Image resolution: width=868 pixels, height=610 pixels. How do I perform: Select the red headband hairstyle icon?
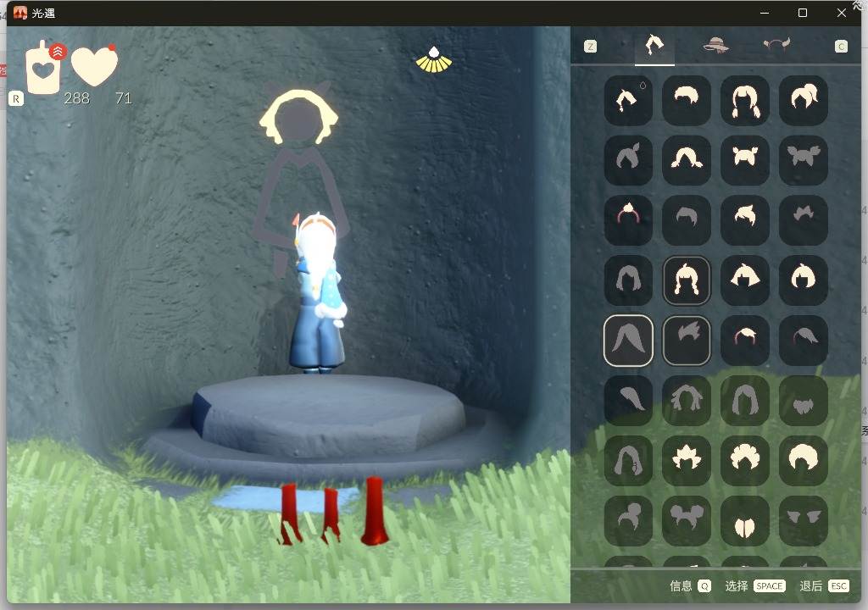(x=628, y=220)
